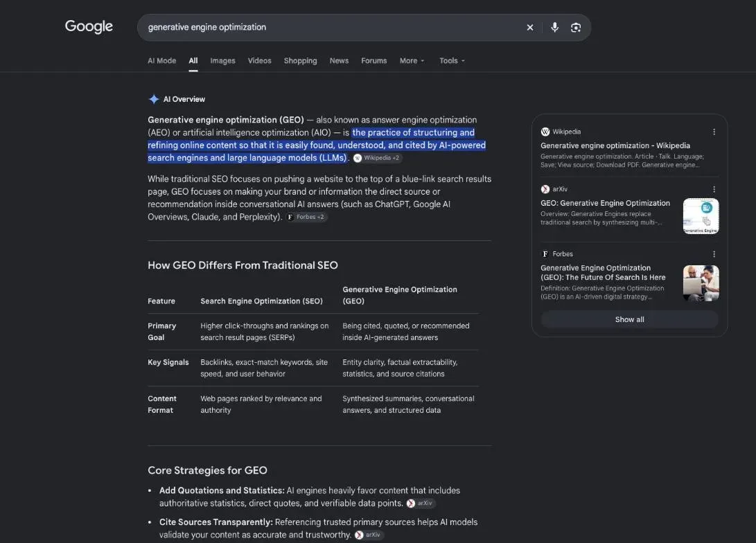Click the Primary Goal row label

[x=162, y=332]
